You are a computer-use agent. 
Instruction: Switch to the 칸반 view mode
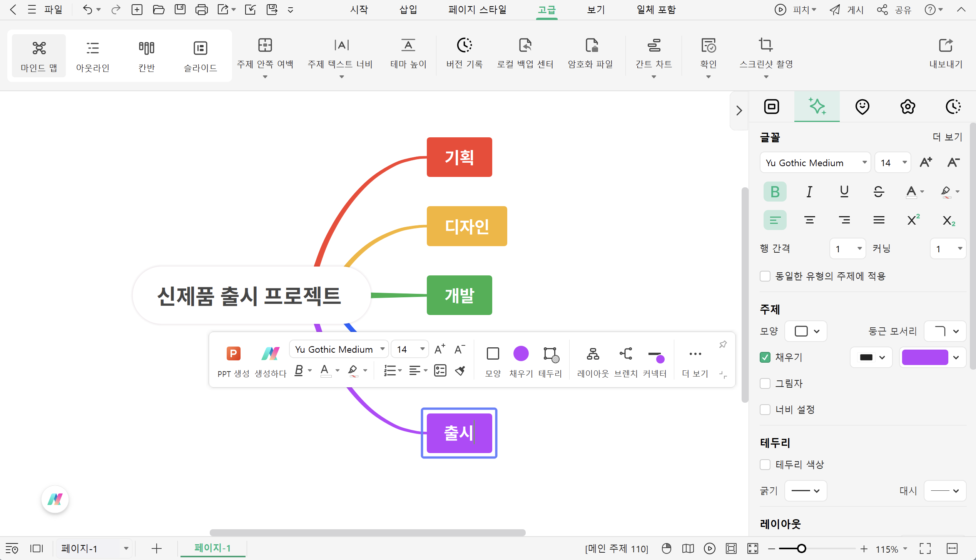click(x=146, y=55)
